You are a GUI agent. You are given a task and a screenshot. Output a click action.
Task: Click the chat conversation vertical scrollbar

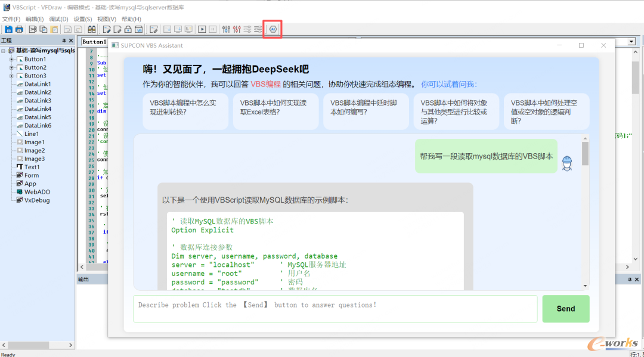tap(585, 215)
